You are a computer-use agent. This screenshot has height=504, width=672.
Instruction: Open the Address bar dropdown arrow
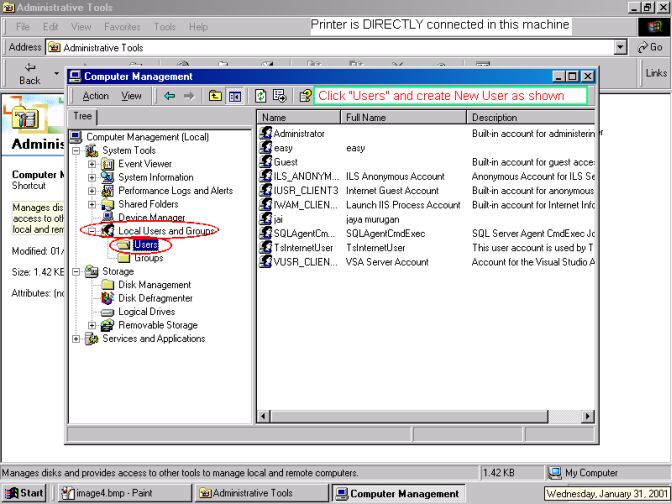(621, 47)
